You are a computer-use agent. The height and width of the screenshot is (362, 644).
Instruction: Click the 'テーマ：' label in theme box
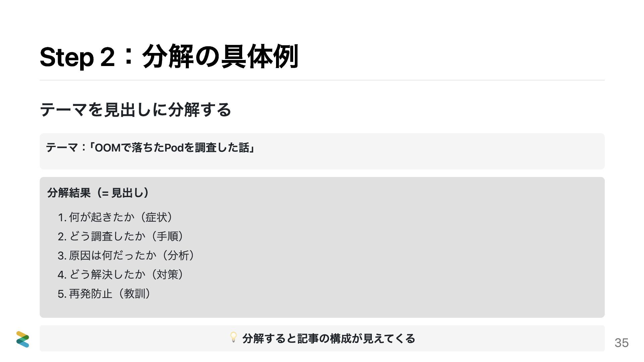(x=66, y=147)
